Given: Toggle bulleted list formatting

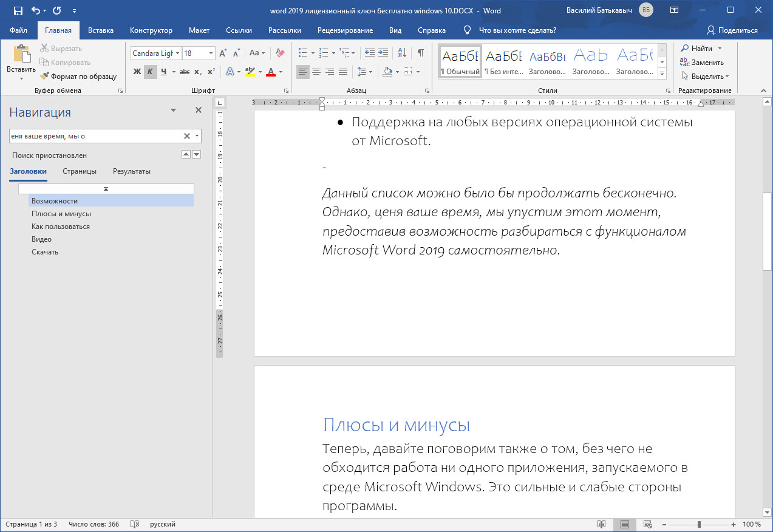Looking at the screenshot, I should coord(301,53).
